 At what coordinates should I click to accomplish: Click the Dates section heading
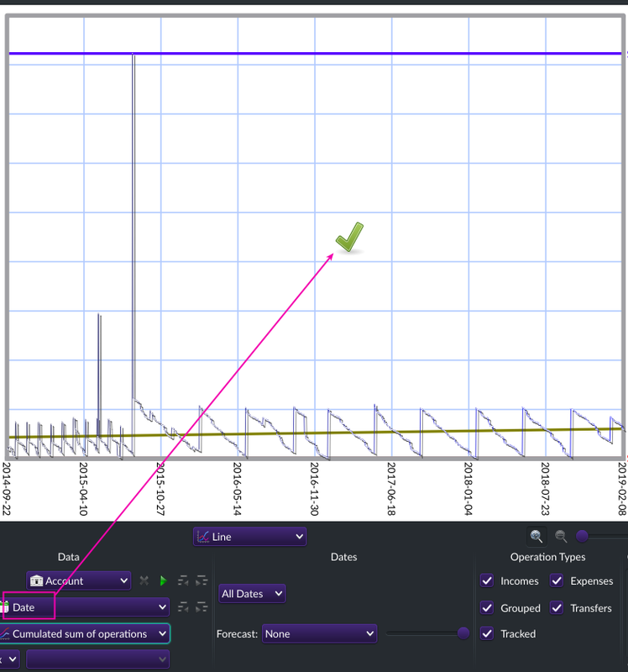tap(343, 557)
